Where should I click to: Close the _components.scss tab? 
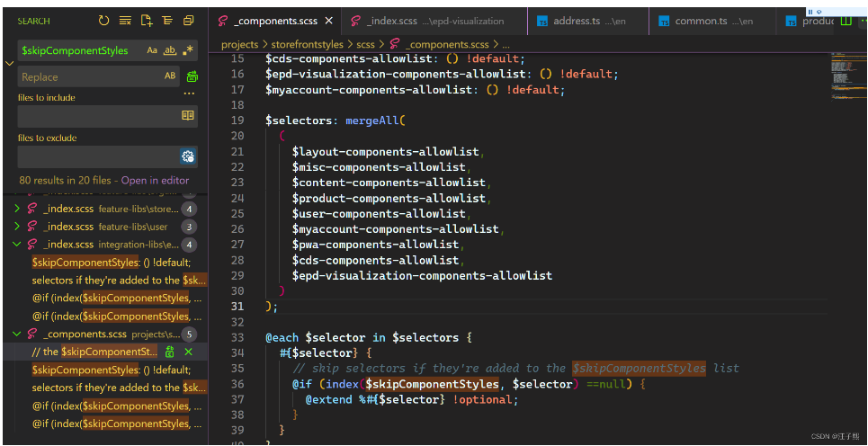329,21
